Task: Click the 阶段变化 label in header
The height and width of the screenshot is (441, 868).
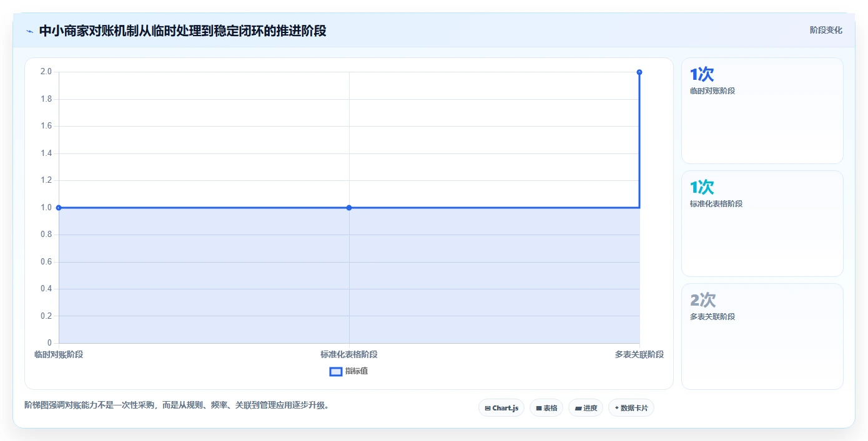Action: [826, 30]
